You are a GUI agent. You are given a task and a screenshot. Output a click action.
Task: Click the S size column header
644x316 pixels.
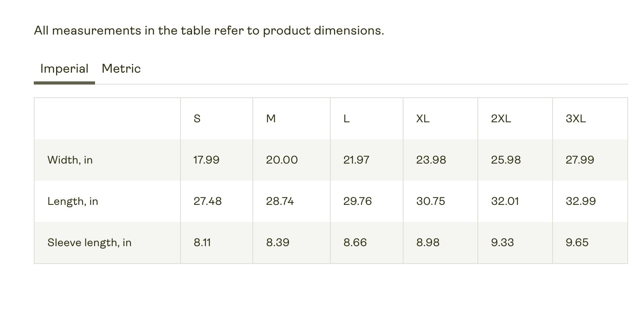pyautogui.click(x=197, y=119)
